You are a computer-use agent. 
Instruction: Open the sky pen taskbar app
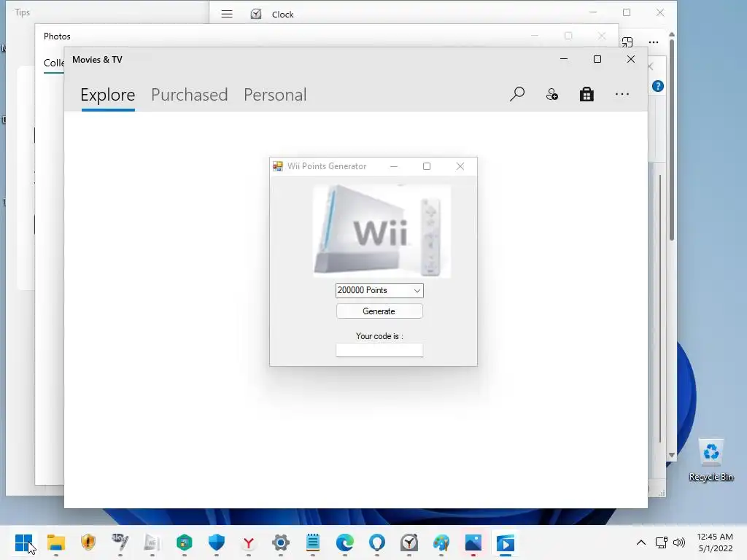(120, 542)
